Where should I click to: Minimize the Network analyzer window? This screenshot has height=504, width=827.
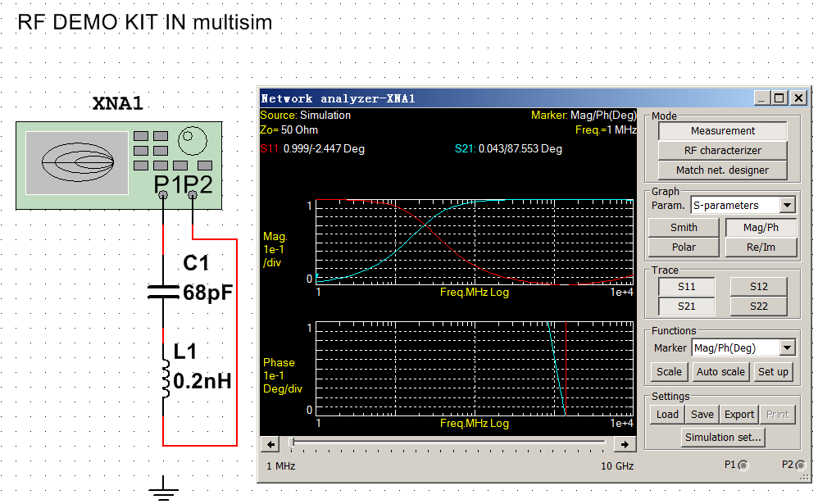coord(761,98)
